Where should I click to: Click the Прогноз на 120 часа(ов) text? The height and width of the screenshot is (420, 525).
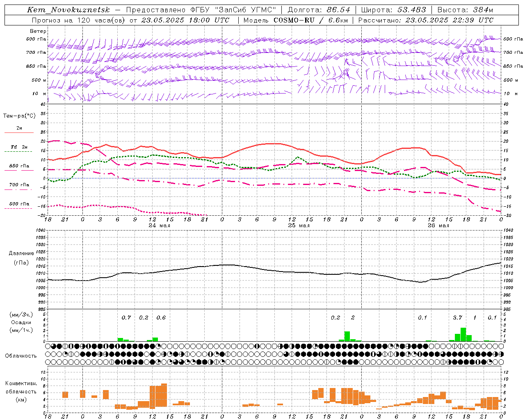pyautogui.click(x=79, y=20)
